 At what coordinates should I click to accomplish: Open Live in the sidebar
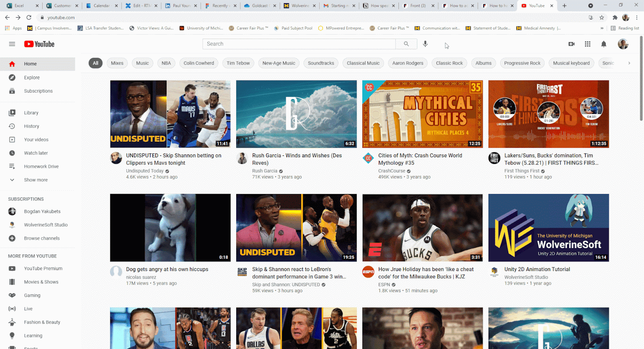pos(37,309)
